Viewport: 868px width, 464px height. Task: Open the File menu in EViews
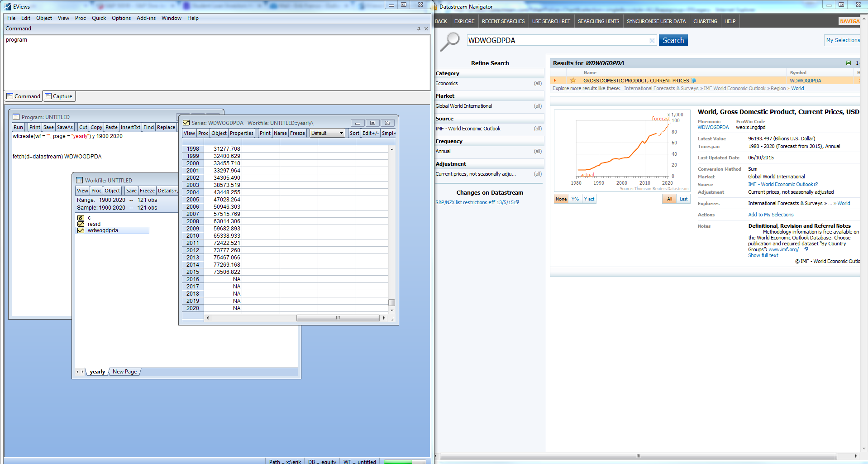click(x=11, y=18)
